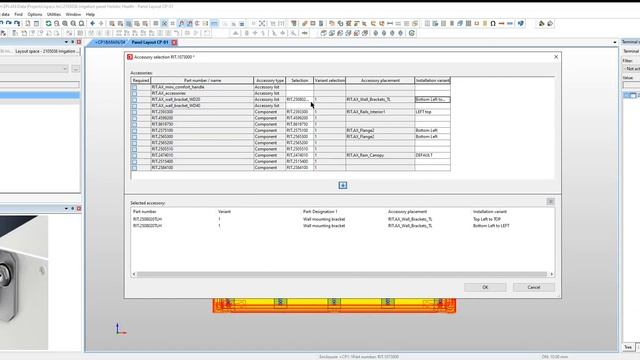The image size is (640, 360).
Task: Click the green Refresh toolbar icon
Action: [48, 24]
